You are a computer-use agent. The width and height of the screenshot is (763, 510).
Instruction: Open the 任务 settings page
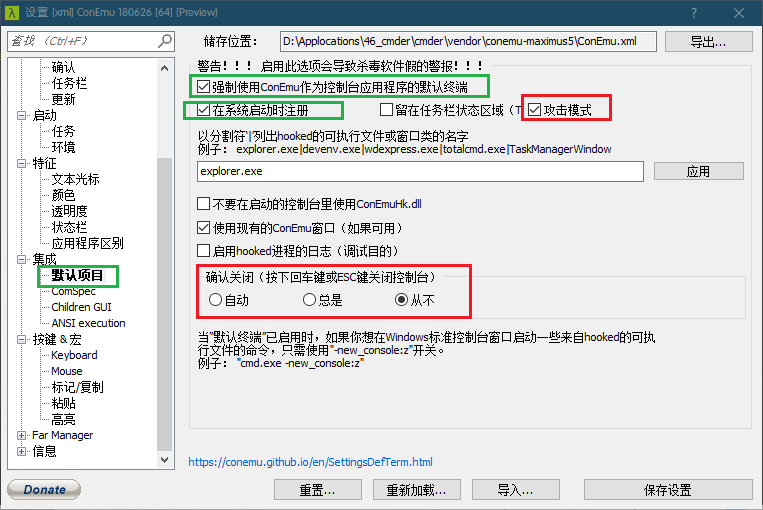pos(63,131)
